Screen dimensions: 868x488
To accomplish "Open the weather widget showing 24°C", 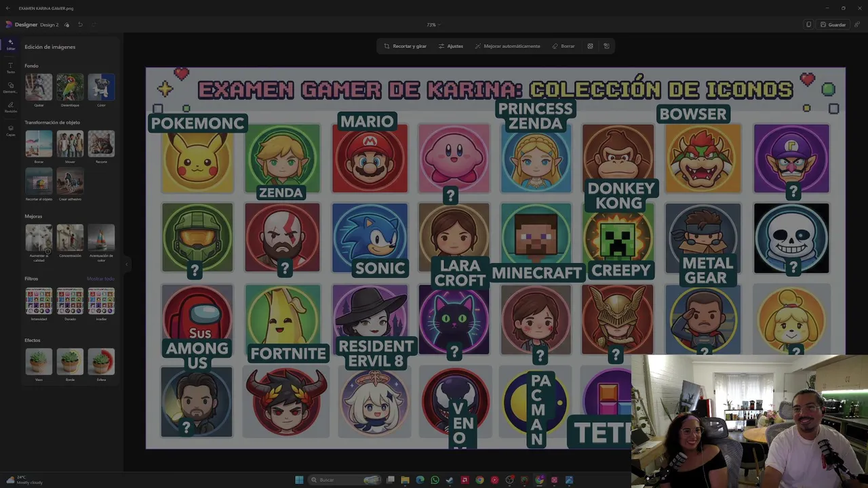I will click(x=24, y=480).
